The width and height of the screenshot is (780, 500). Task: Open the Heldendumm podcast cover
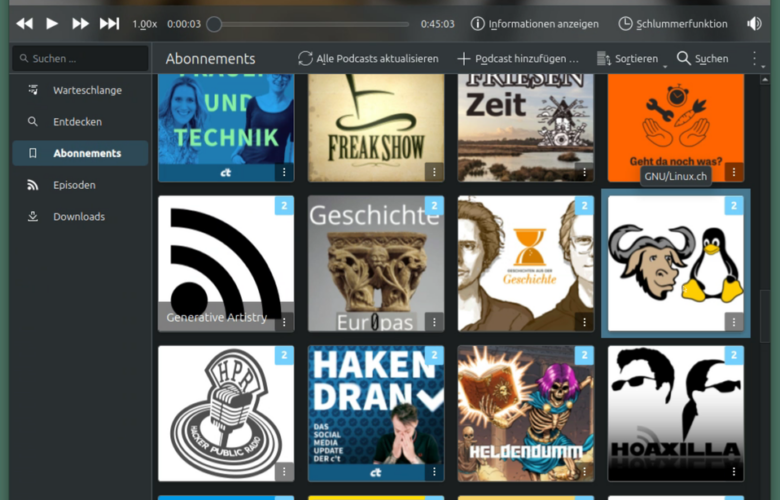(x=526, y=413)
